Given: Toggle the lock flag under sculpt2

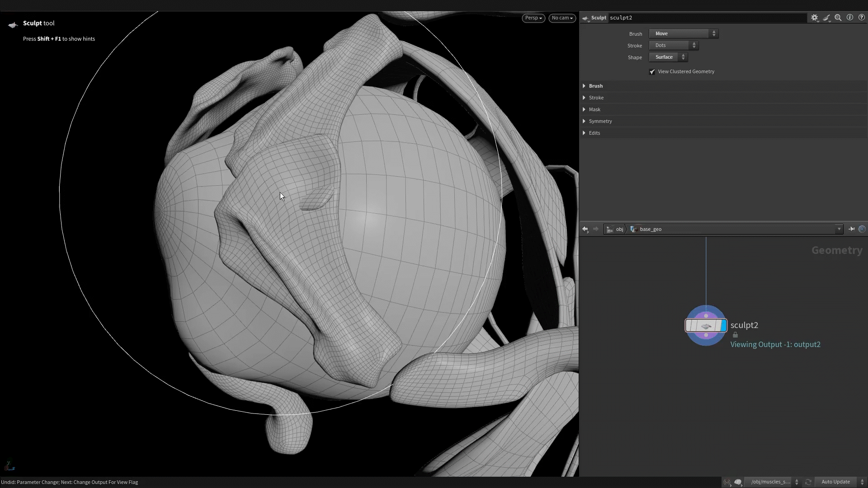Looking at the screenshot, I should tap(735, 335).
